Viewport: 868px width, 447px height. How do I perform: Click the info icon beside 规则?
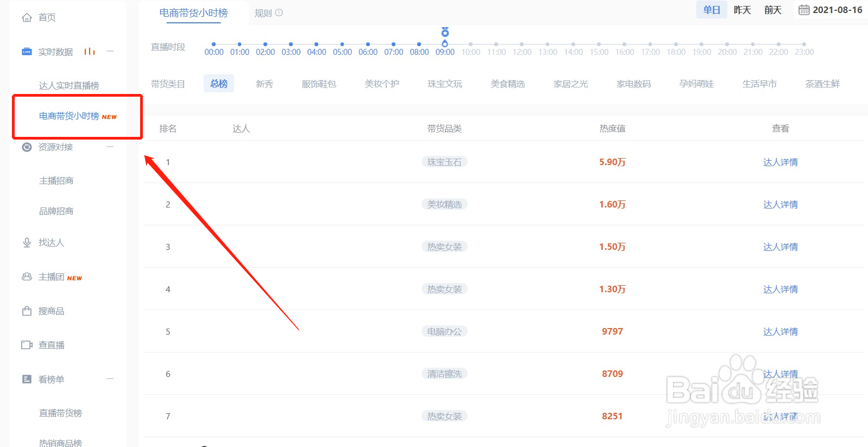(x=279, y=12)
